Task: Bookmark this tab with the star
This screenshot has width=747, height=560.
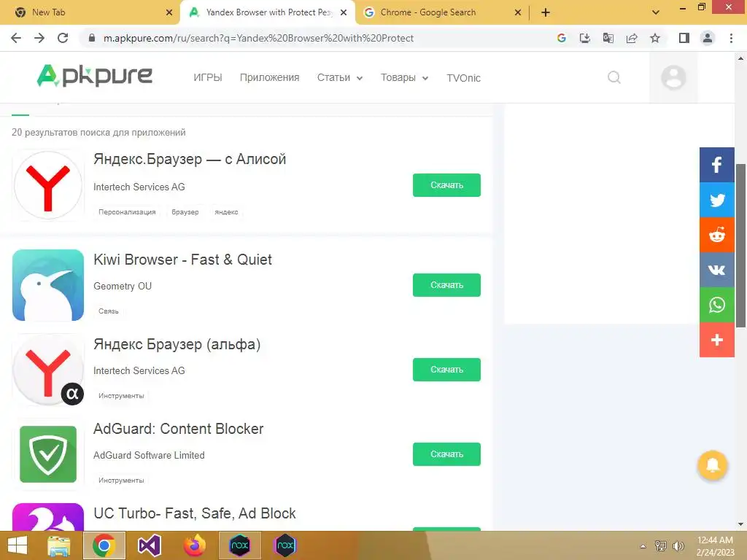Action: point(655,38)
